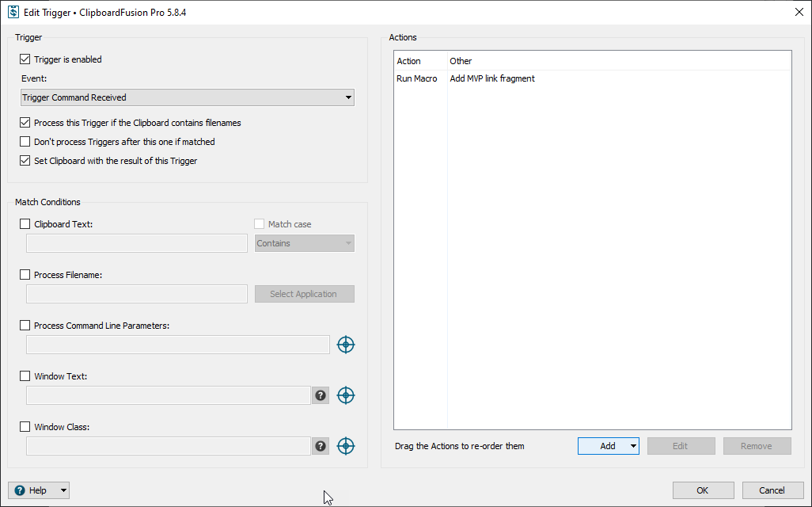Viewport: 812px width, 507px height.
Task: Click the Process Filename input field
Action: 137,294
